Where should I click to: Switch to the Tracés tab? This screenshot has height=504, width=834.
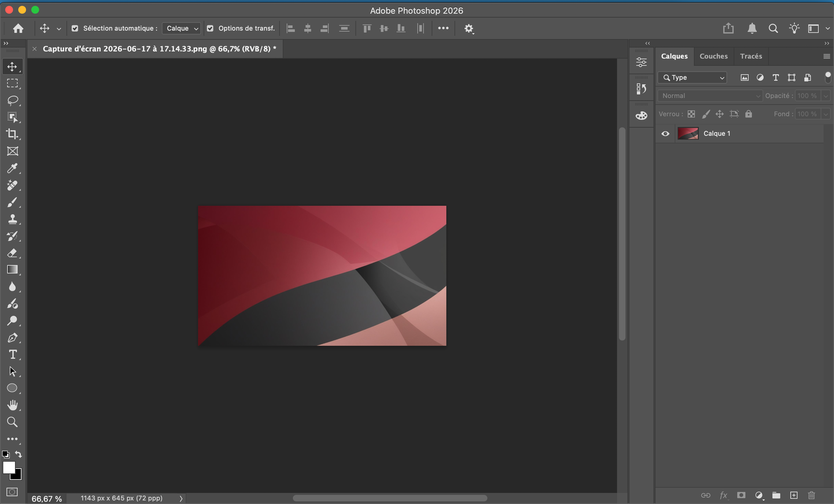pyautogui.click(x=751, y=56)
